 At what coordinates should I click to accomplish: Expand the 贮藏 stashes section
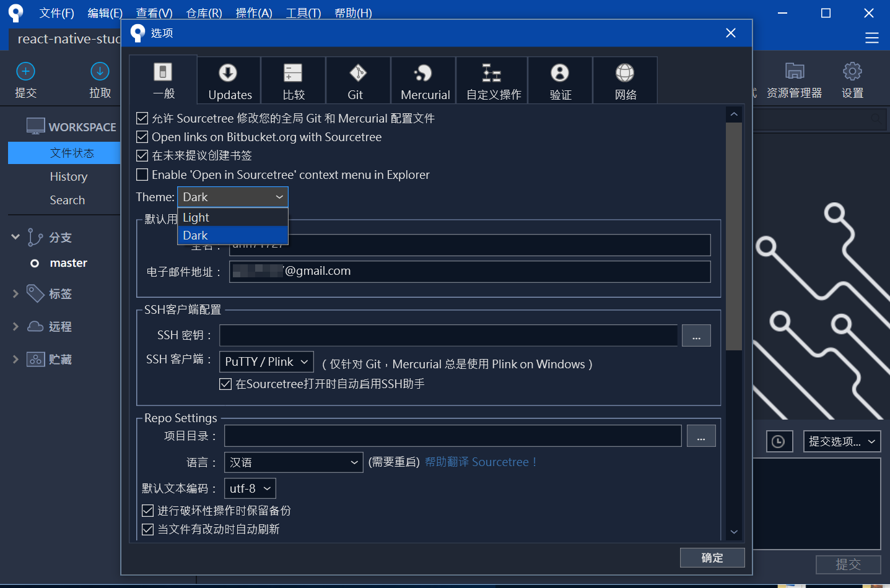click(x=15, y=359)
